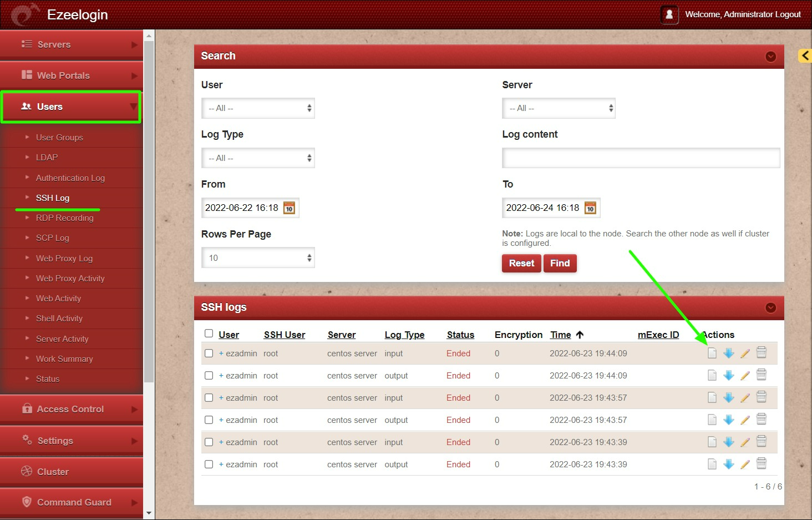Check the 19:43:39 input row checkbox
This screenshot has height=520, width=812.
click(x=209, y=442)
